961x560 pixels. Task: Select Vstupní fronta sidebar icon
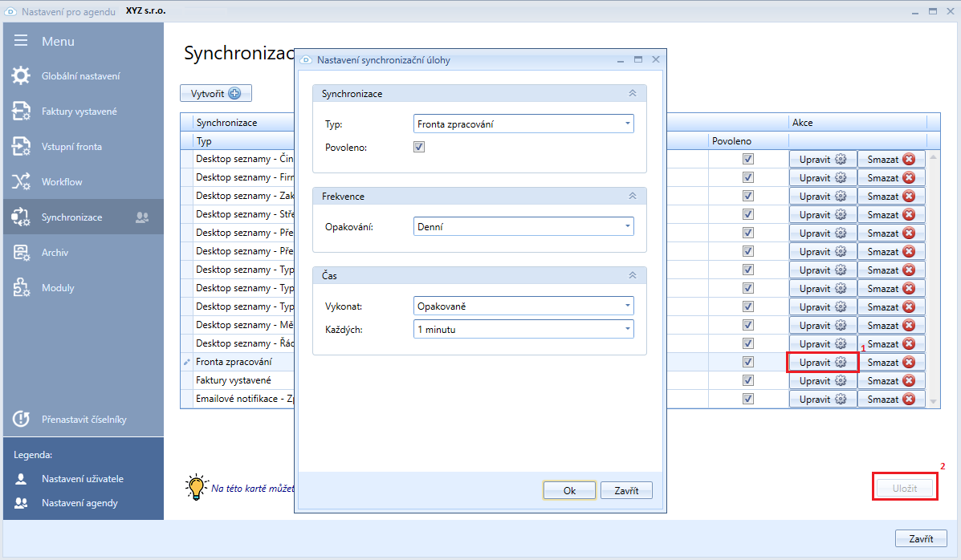tap(21, 147)
